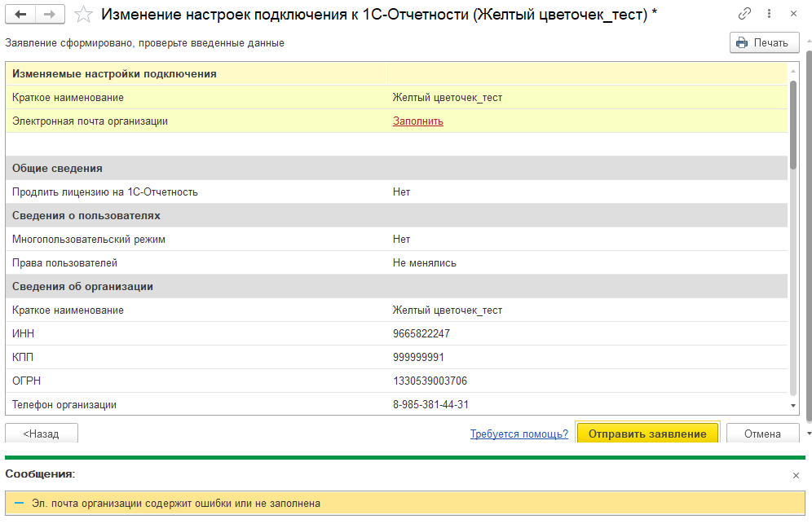
Task: Close the settings change form window
Action: 793,14
